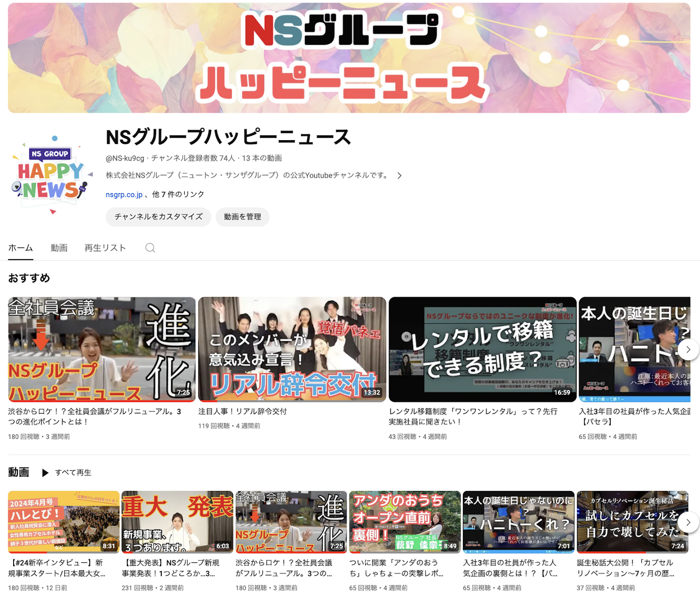Switch to the 動画 tab
Screen dimensions: 700x593
click(x=59, y=248)
